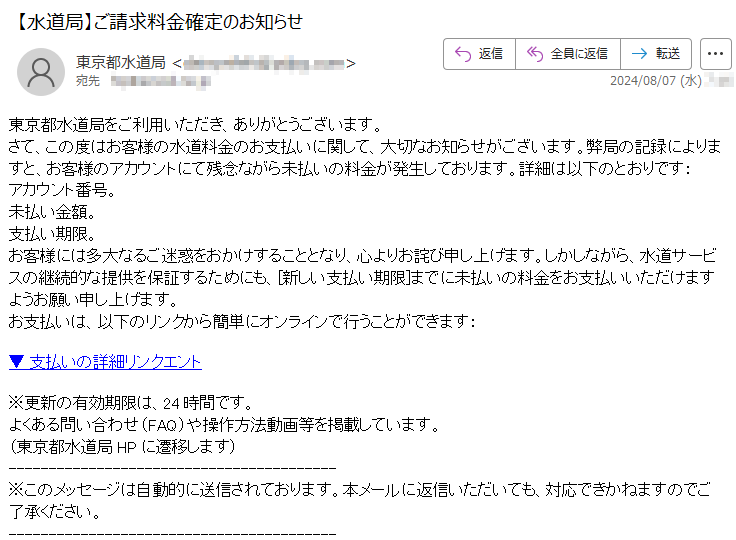Select the sender name 東京都水道局
Viewport: 736px width, 540px height.
point(121,62)
